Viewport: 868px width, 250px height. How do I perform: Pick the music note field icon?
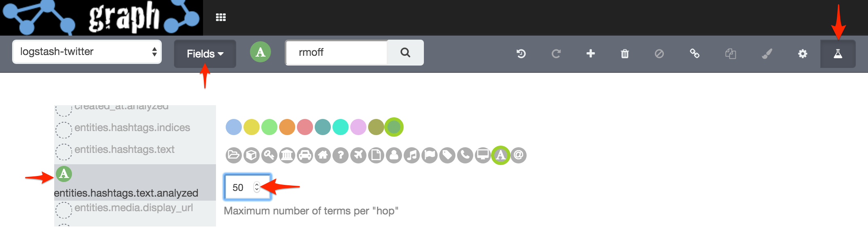(412, 155)
